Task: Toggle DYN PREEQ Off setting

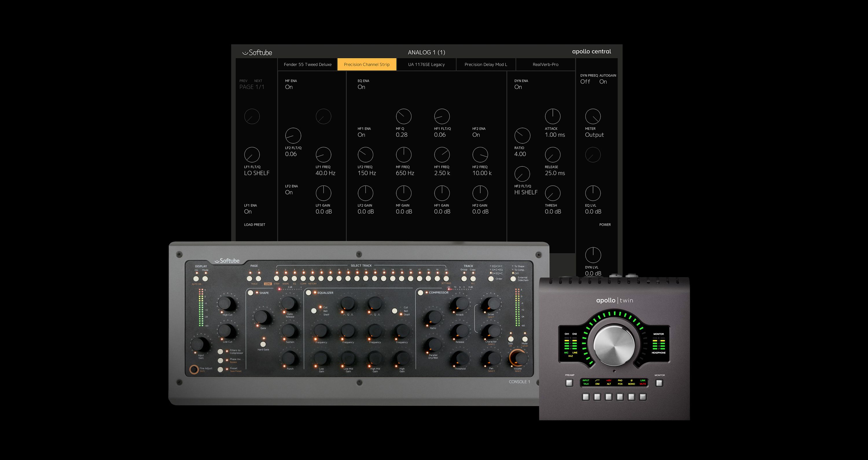Action: [x=585, y=81]
